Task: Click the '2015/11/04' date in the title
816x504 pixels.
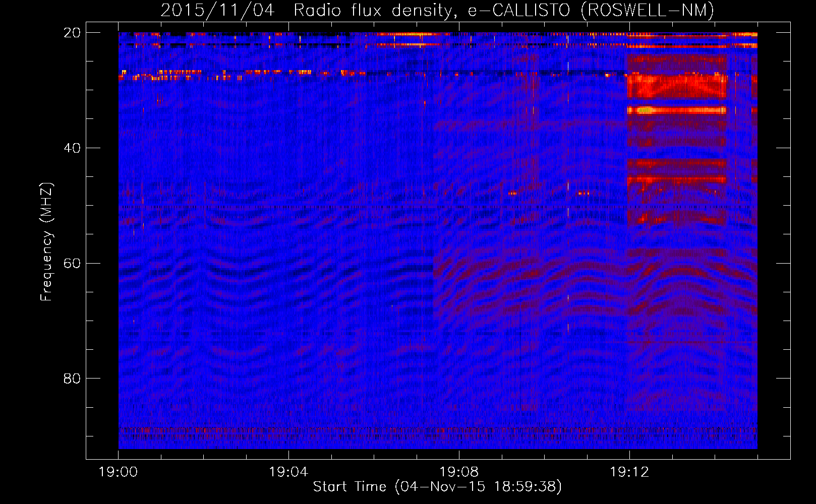Action: coord(218,11)
